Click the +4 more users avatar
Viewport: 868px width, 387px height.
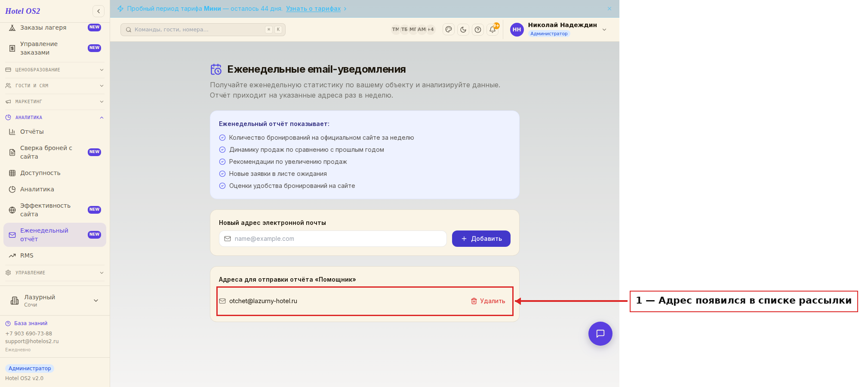click(431, 30)
